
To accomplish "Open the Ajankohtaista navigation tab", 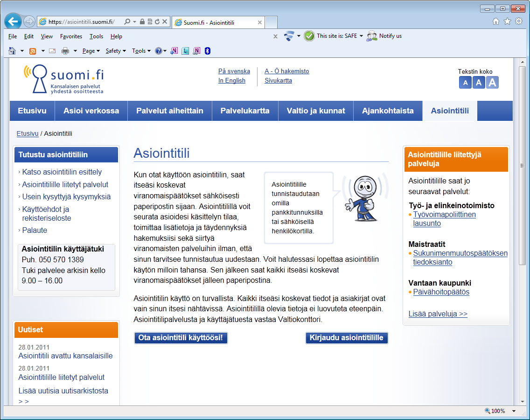I will coord(388,111).
